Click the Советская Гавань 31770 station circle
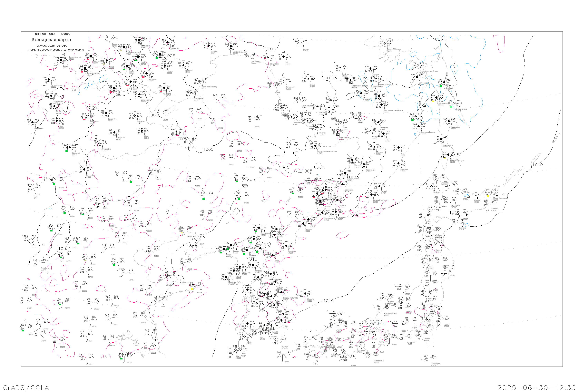The image size is (588, 392). 419,126
